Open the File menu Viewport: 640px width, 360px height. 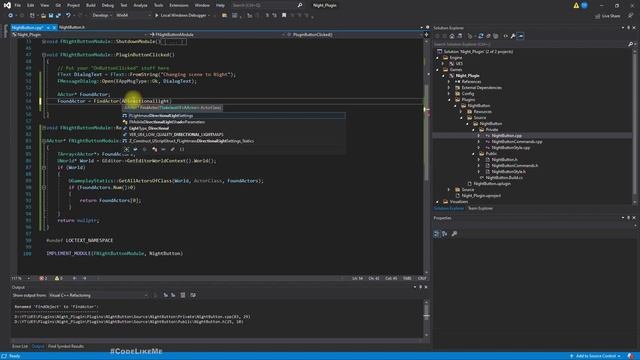18,5
